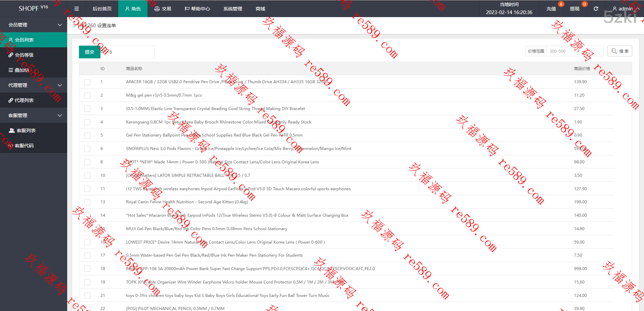Open 客服代码 in the sidebar
Viewport: 644px width, 311px height.
click(24, 146)
